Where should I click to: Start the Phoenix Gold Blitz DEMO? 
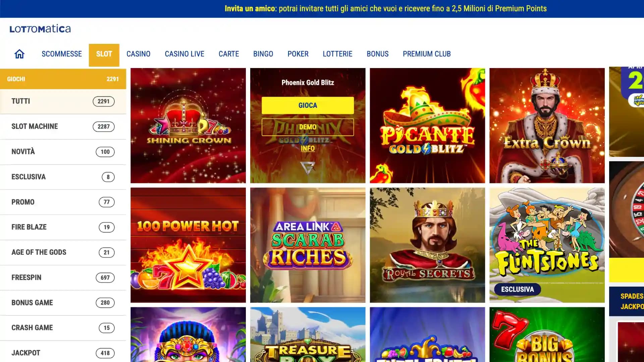308,127
